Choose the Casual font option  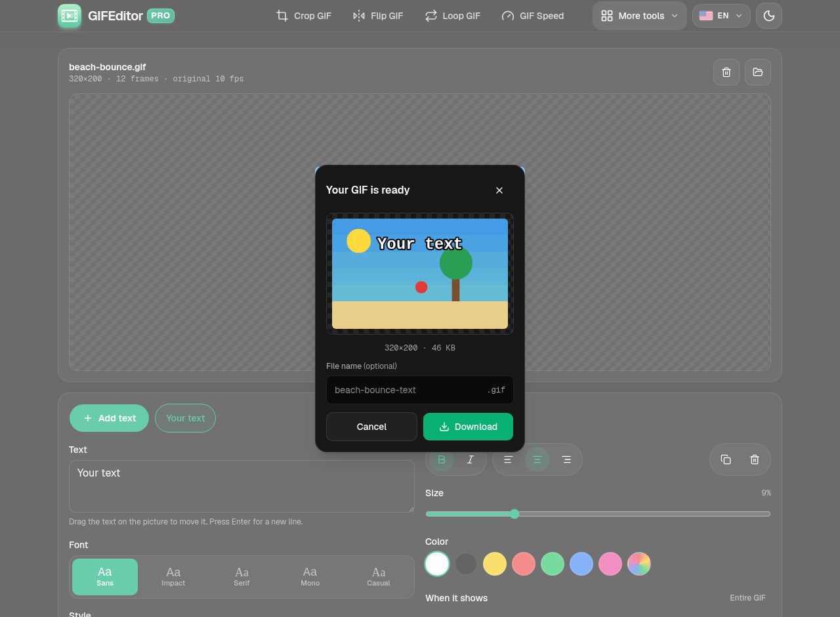tap(379, 577)
